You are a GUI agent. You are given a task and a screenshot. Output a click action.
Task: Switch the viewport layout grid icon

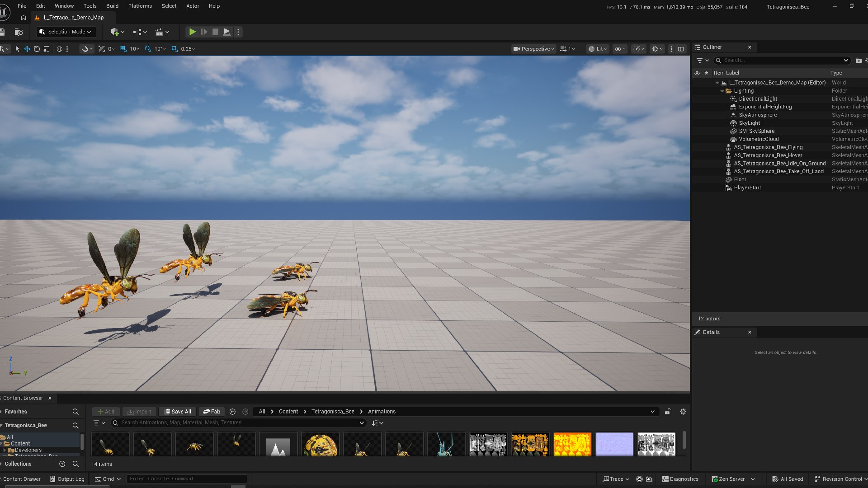(x=681, y=49)
